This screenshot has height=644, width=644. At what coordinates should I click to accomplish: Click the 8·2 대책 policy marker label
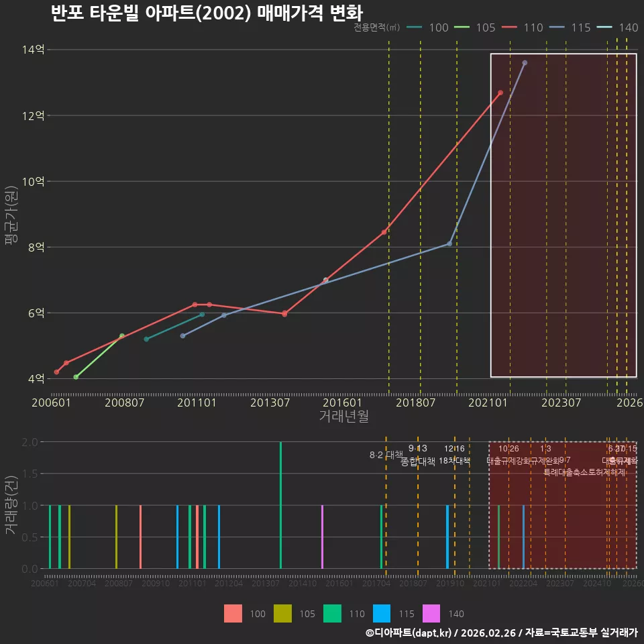386,455
